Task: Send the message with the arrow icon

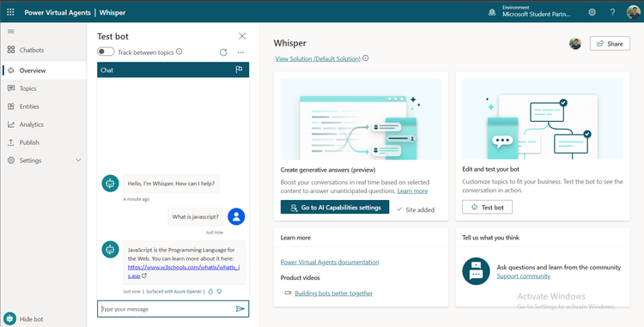Action: [x=240, y=309]
